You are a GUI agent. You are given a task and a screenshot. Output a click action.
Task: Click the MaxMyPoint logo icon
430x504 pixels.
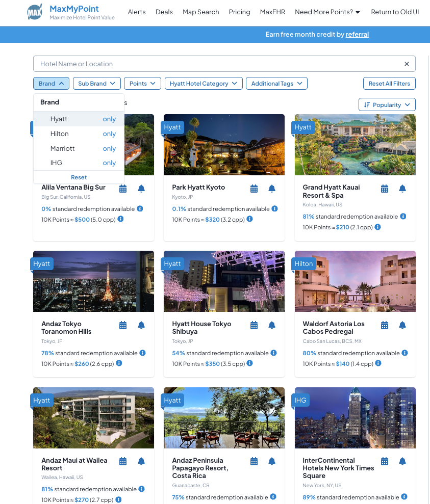35,12
